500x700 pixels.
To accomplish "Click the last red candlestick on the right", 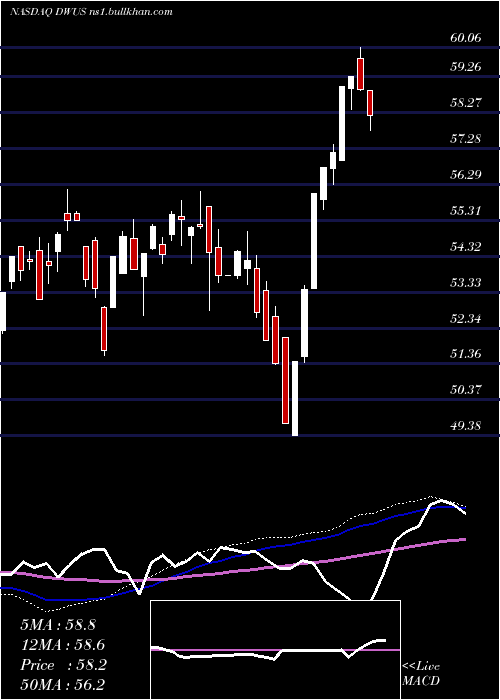I will tap(370, 104).
